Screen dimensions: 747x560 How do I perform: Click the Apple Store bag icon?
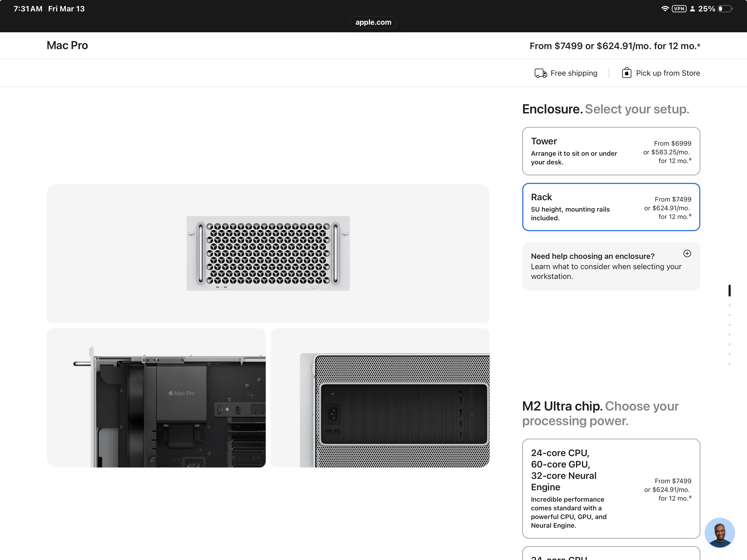pyautogui.click(x=626, y=73)
